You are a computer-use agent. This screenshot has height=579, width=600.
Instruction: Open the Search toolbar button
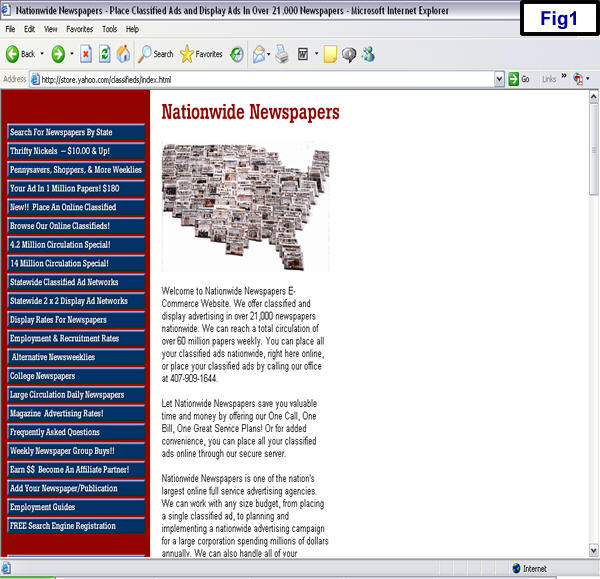click(x=155, y=54)
